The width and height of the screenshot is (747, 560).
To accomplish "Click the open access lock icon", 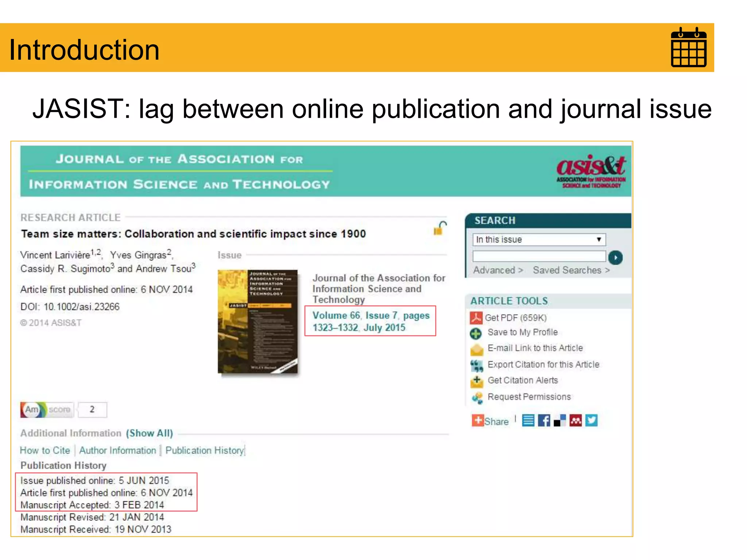I will tap(440, 228).
